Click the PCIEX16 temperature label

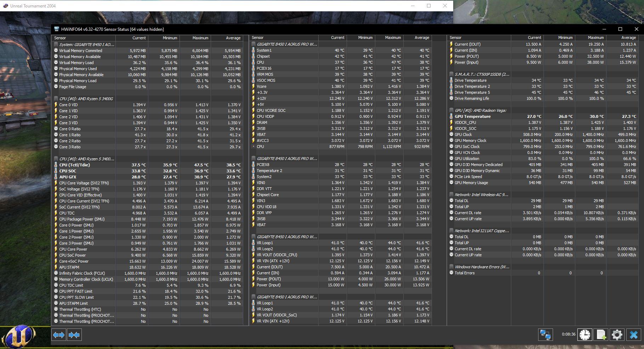264,68
